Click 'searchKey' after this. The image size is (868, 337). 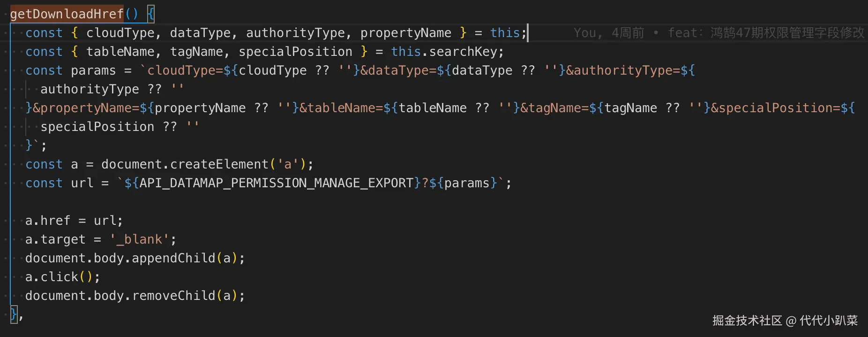463,52
